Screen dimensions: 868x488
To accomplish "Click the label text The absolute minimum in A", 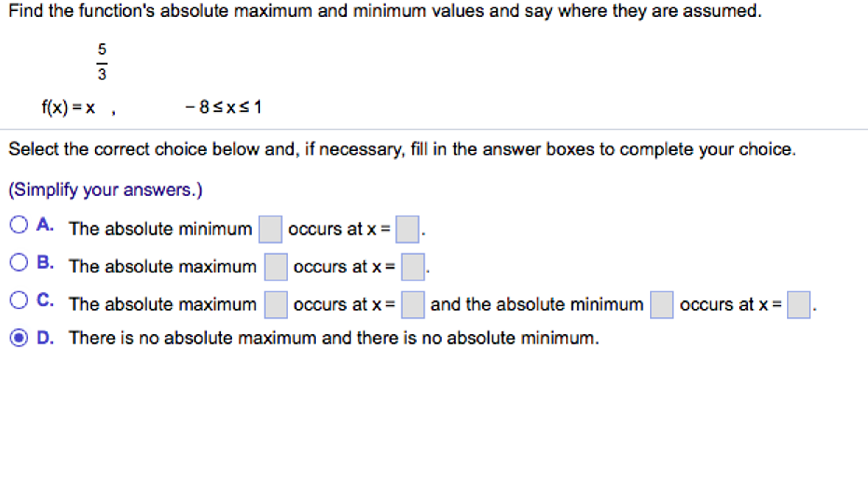I will 161,228.
